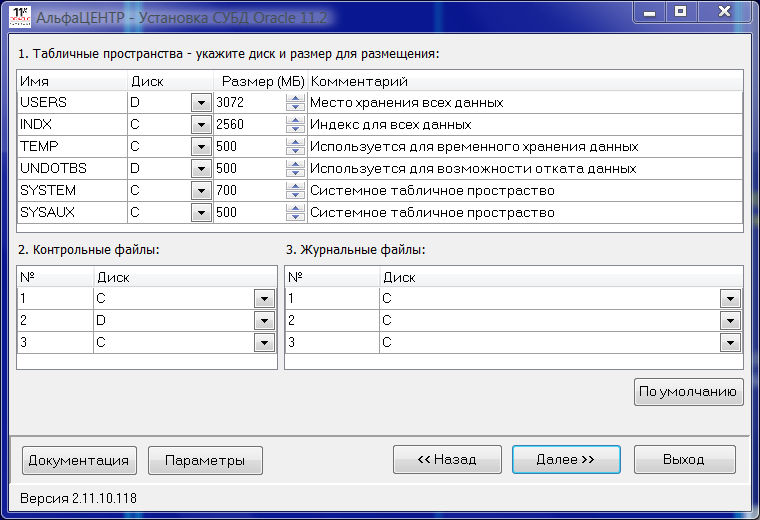Select the UNDOTBS name cell
This screenshot has width=760, height=520.
pyautogui.click(x=72, y=169)
